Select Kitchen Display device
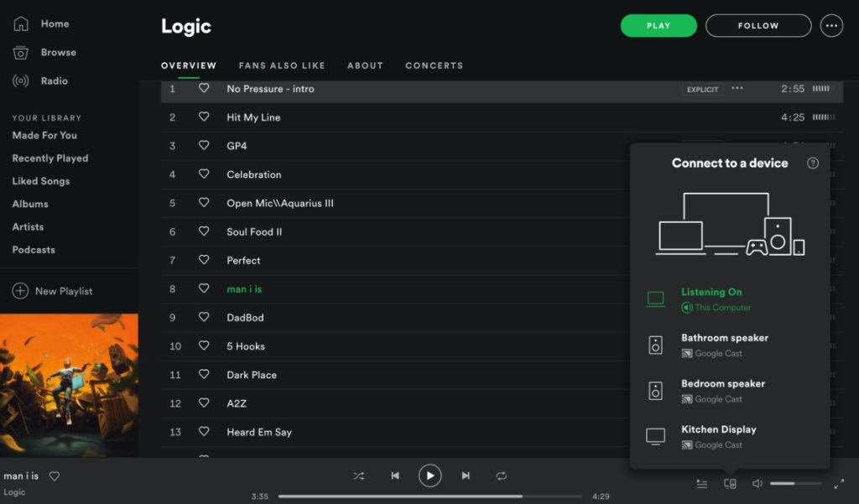Image resolution: width=859 pixels, height=504 pixels. coord(730,437)
